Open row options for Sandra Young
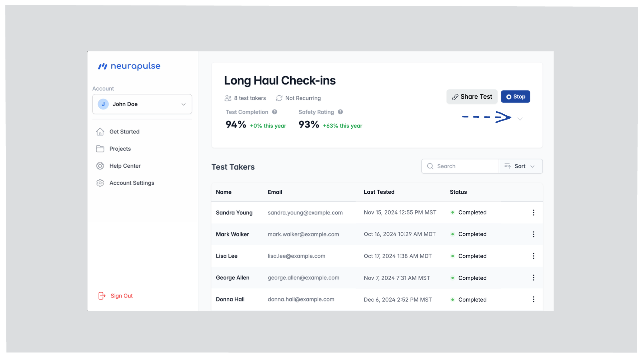 point(533,212)
